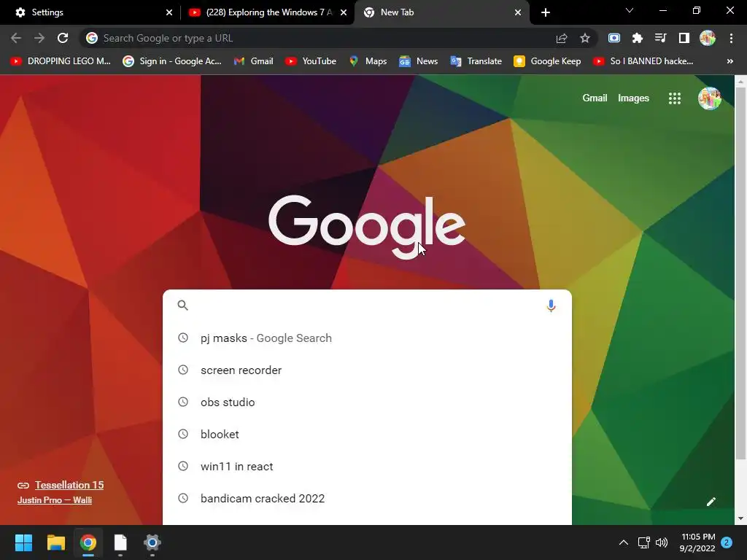Viewport: 747px width, 560px height.
Task: Open the network icon in system tray
Action: 643,542
